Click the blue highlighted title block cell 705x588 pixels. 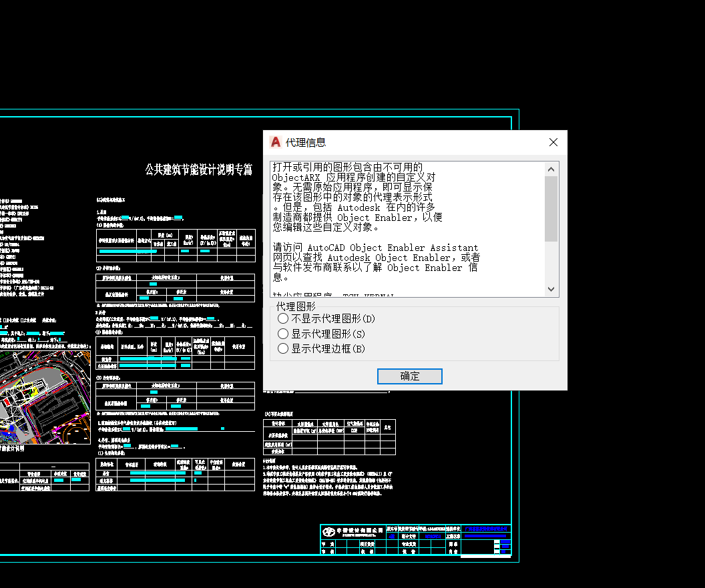click(486, 529)
